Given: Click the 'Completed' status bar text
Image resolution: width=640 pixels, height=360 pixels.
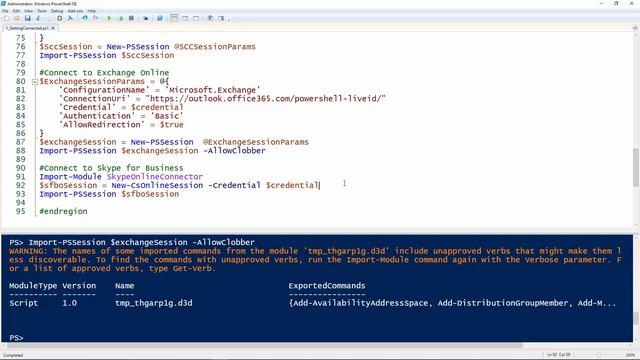Looking at the screenshot, I should pos(13,355).
